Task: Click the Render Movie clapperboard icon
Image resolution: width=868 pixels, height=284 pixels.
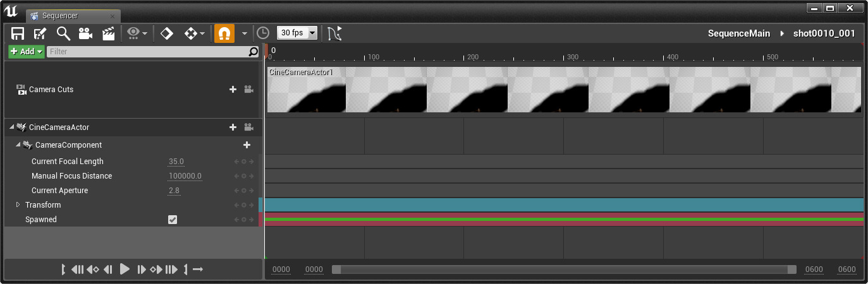Action: [109, 33]
